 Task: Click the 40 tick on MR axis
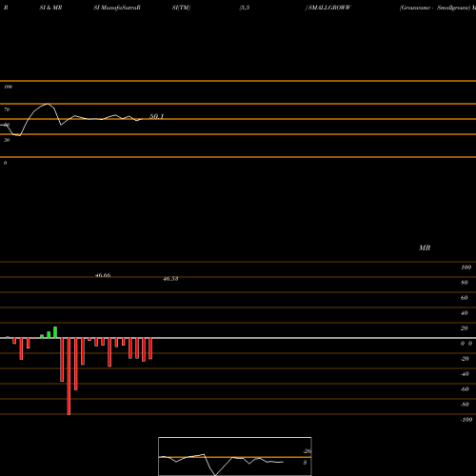pos(464,313)
